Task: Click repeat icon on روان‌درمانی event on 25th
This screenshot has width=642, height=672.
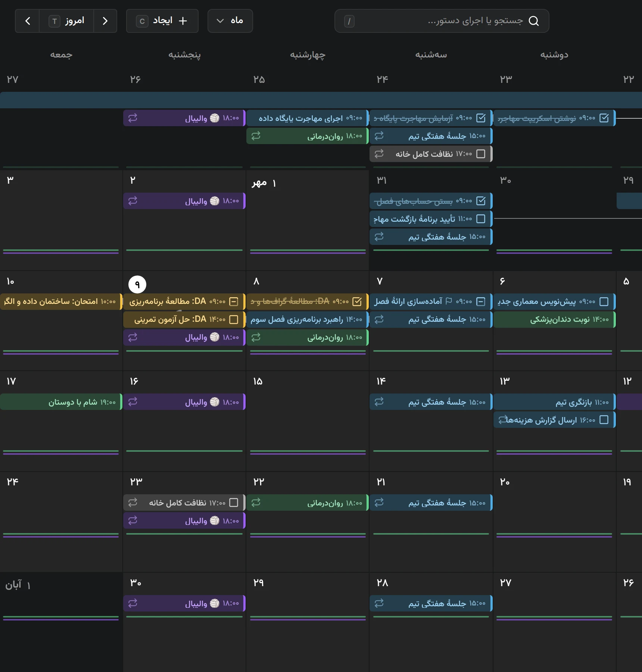Action: 256,136
